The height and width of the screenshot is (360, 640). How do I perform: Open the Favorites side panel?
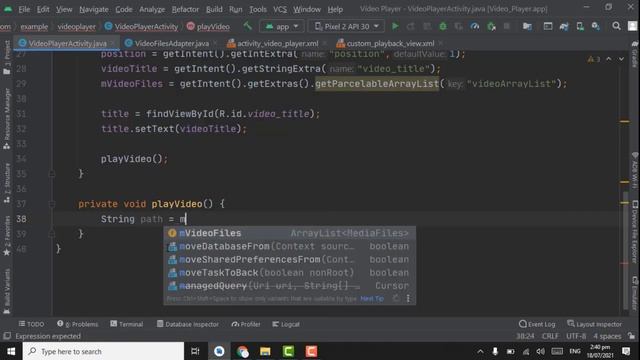(7, 236)
